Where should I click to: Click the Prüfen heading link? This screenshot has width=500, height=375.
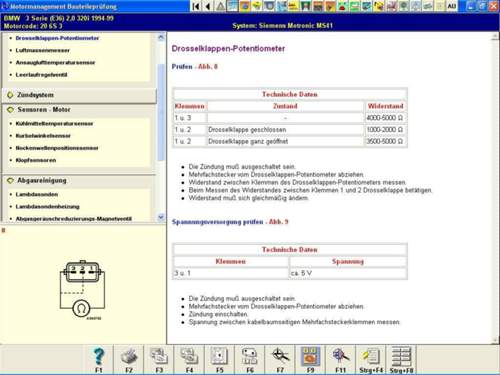point(182,67)
